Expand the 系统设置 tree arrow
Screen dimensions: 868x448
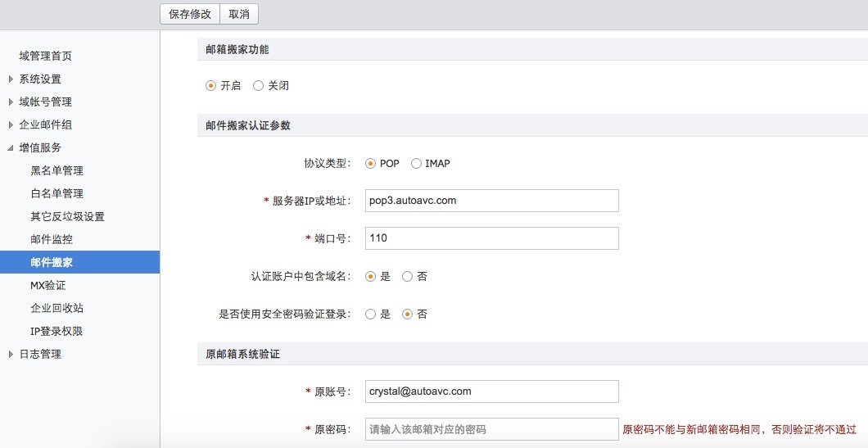[11, 79]
